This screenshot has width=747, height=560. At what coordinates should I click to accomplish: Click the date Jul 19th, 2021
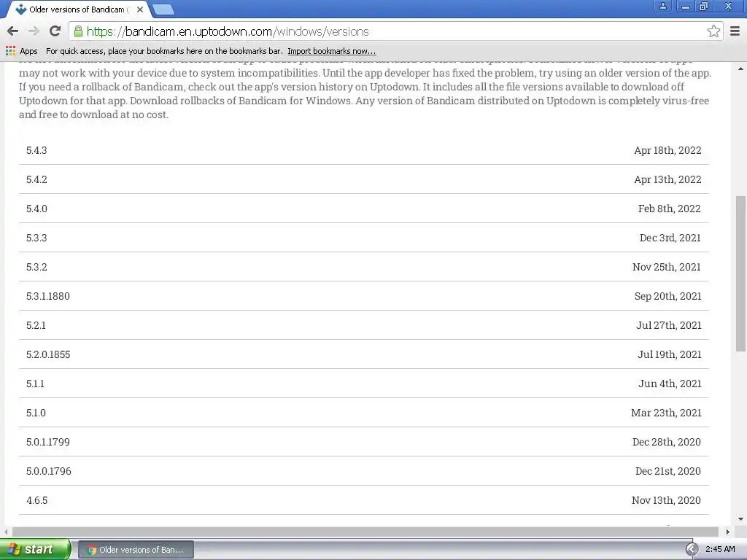[x=670, y=354]
